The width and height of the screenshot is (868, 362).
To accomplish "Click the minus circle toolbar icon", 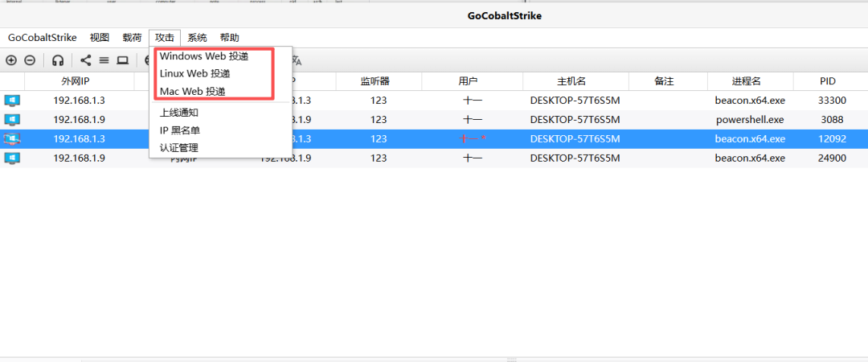I will click(30, 60).
